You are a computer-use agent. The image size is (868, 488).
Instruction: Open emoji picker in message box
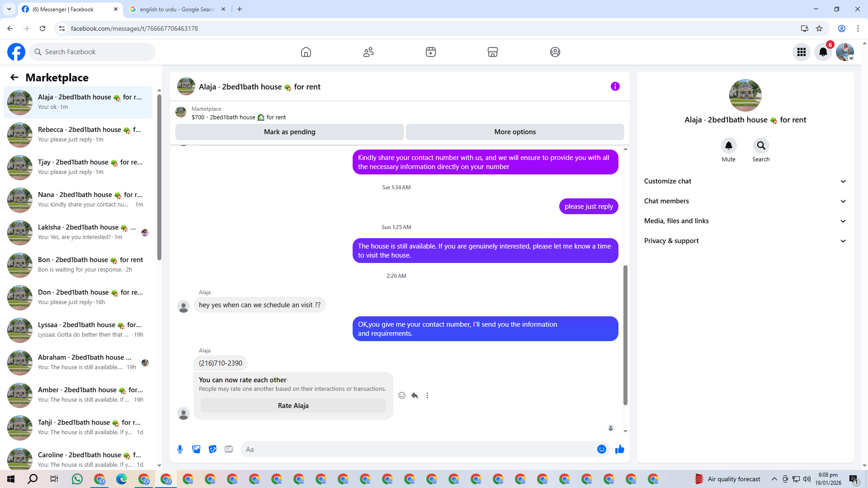pos(601,449)
